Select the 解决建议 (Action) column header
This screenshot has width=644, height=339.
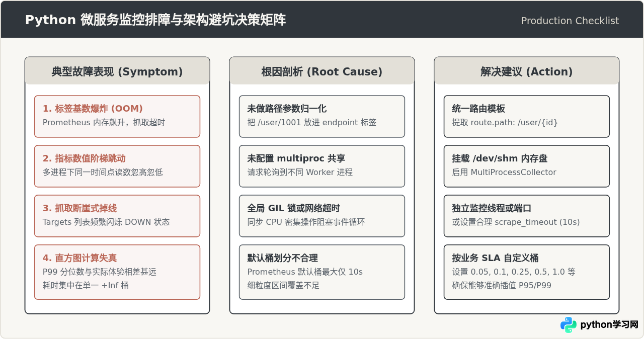click(527, 71)
